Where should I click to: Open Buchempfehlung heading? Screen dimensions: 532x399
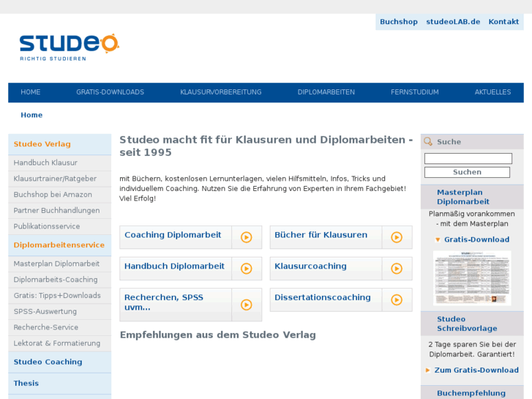pos(471,393)
